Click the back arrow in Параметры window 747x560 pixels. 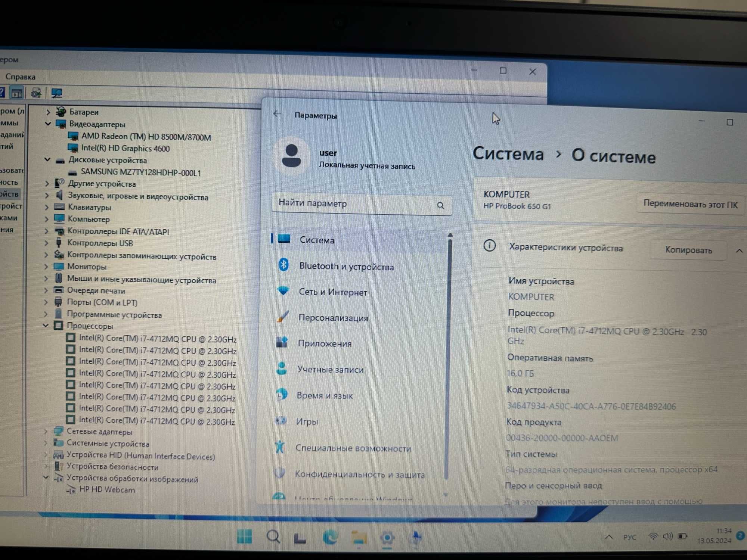coord(277,114)
